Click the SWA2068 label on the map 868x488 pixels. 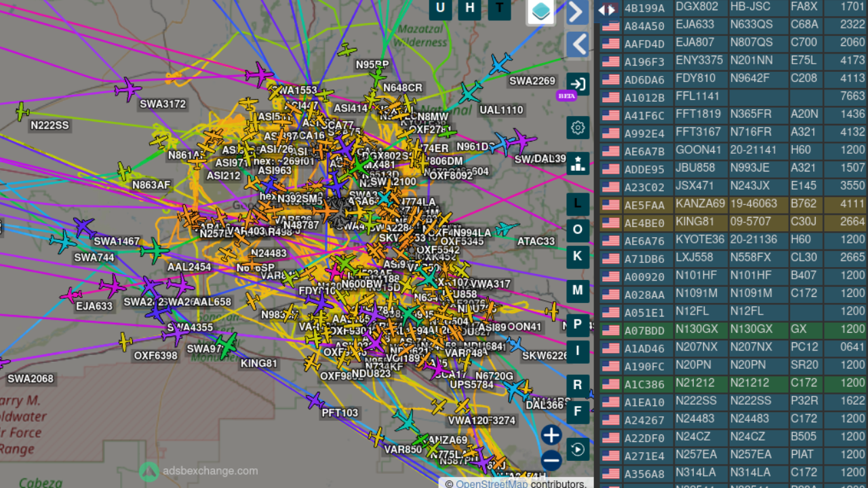point(30,378)
